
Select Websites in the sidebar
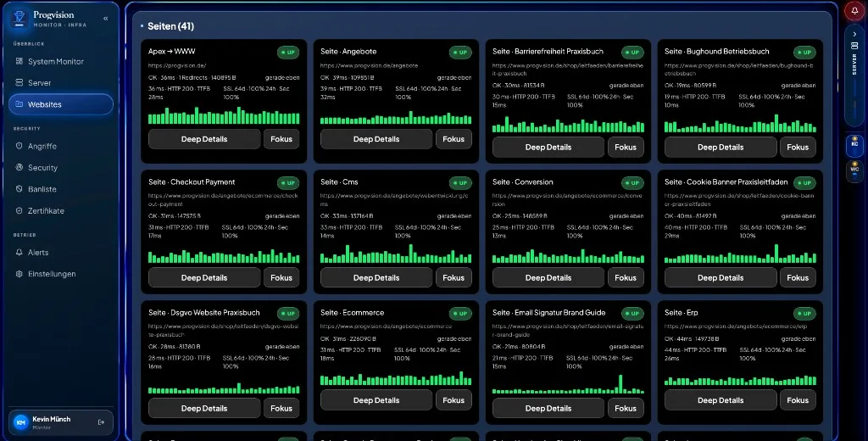[61, 104]
